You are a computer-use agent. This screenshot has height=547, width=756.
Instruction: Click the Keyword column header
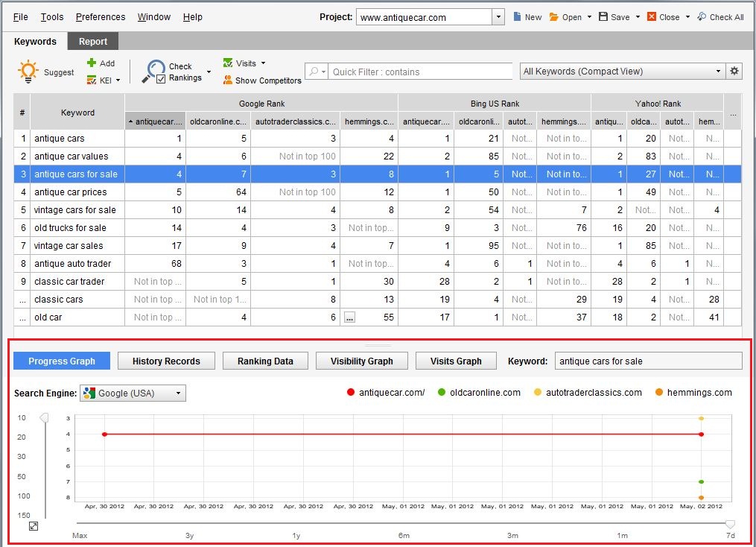click(77, 113)
